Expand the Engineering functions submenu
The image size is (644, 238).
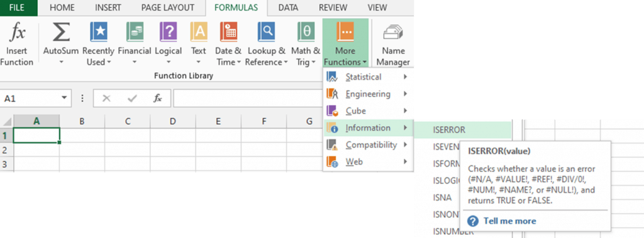368,94
